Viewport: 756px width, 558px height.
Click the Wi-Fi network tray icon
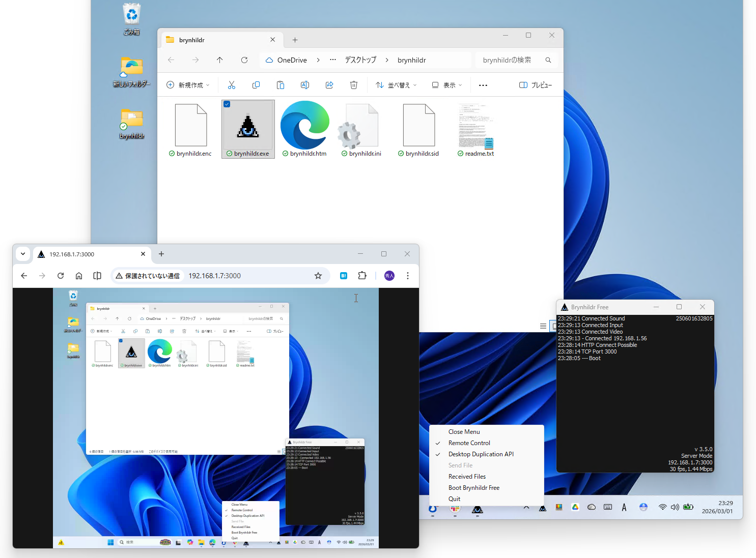click(662, 507)
